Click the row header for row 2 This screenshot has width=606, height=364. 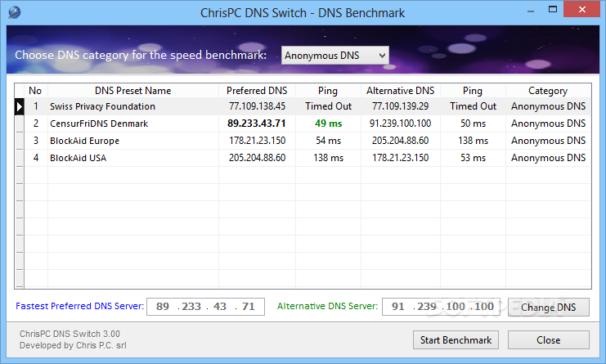20,124
